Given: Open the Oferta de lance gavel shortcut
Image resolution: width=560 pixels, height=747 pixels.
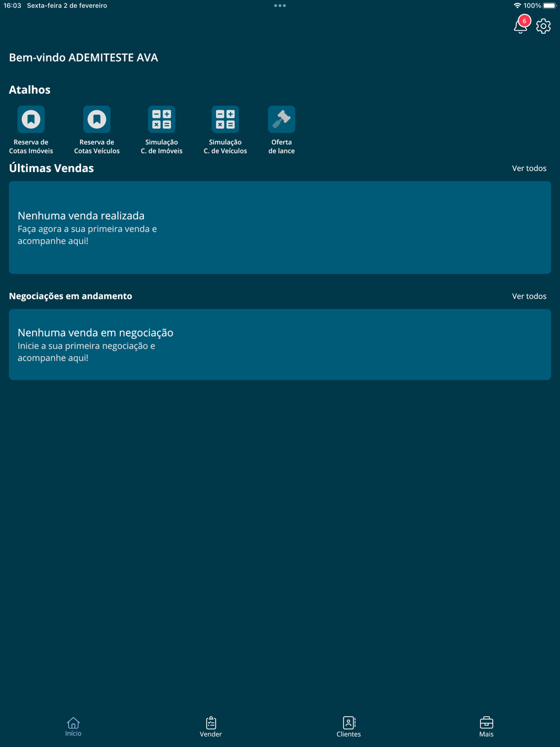Looking at the screenshot, I should (x=281, y=130).
